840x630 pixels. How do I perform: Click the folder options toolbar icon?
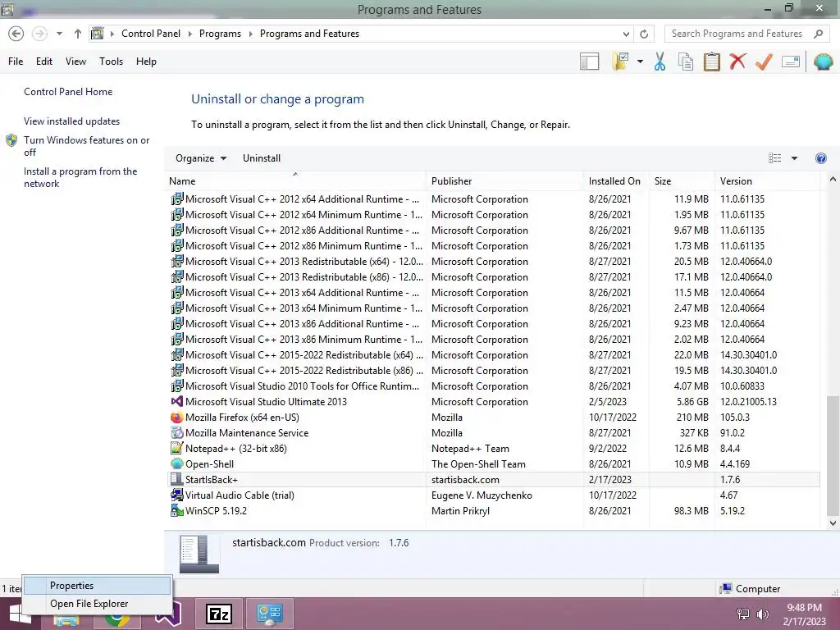point(620,62)
